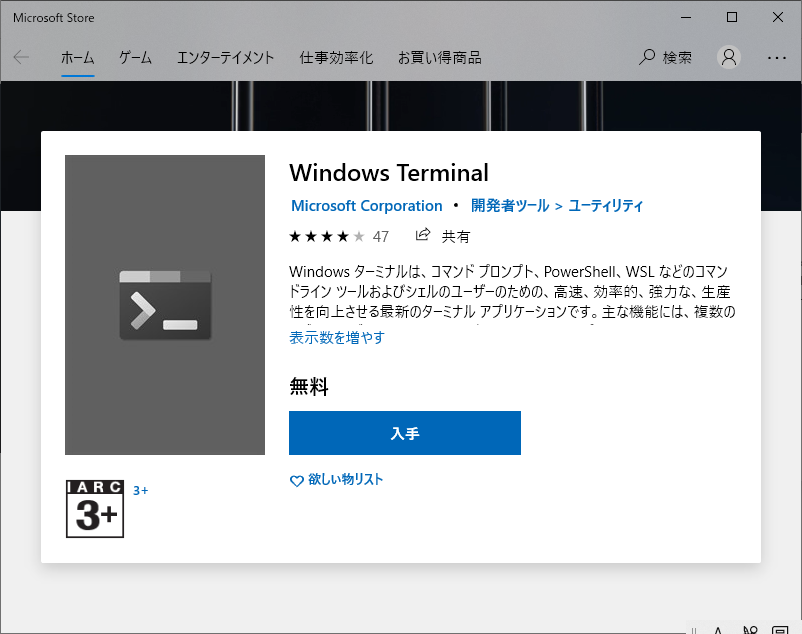
Task: Open the See more (…) menu
Action: tap(779, 57)
